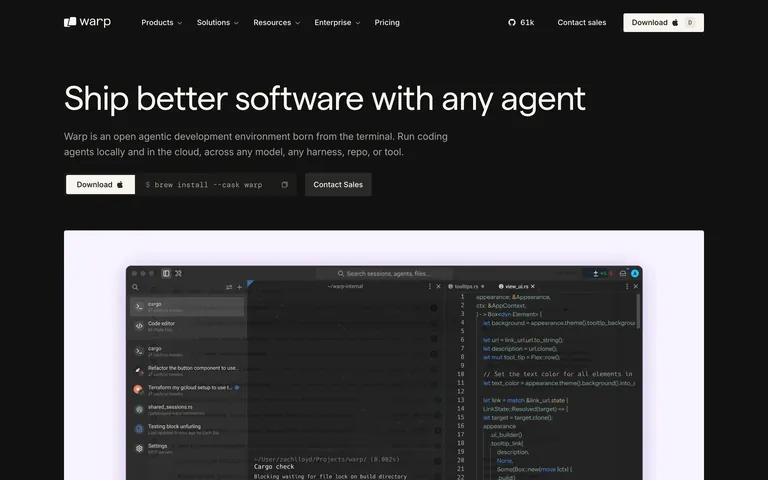Click the hero Download button
This screenshot has height=480, width=768.
point(100,185)
